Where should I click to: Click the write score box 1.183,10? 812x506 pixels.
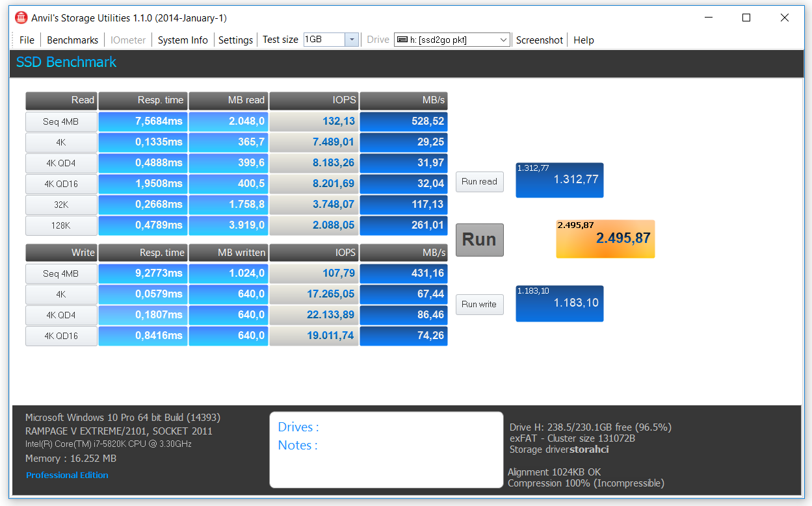(560, 303)
